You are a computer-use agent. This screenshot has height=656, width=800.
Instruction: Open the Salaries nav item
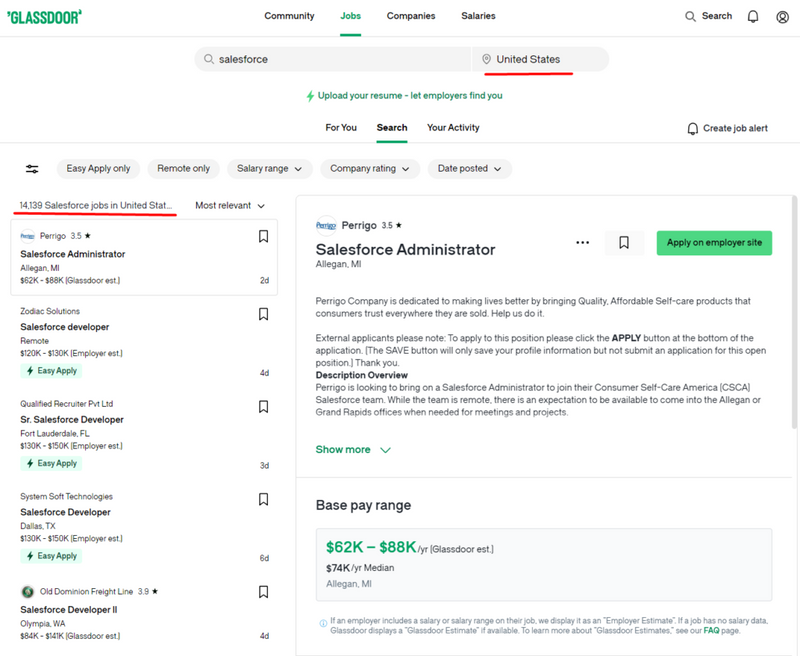click(478, 16)
